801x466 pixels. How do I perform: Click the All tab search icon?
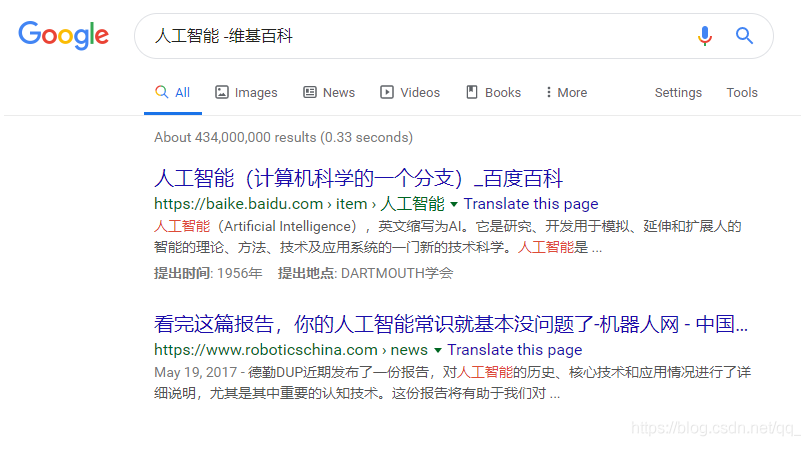(x=161, y=92)
